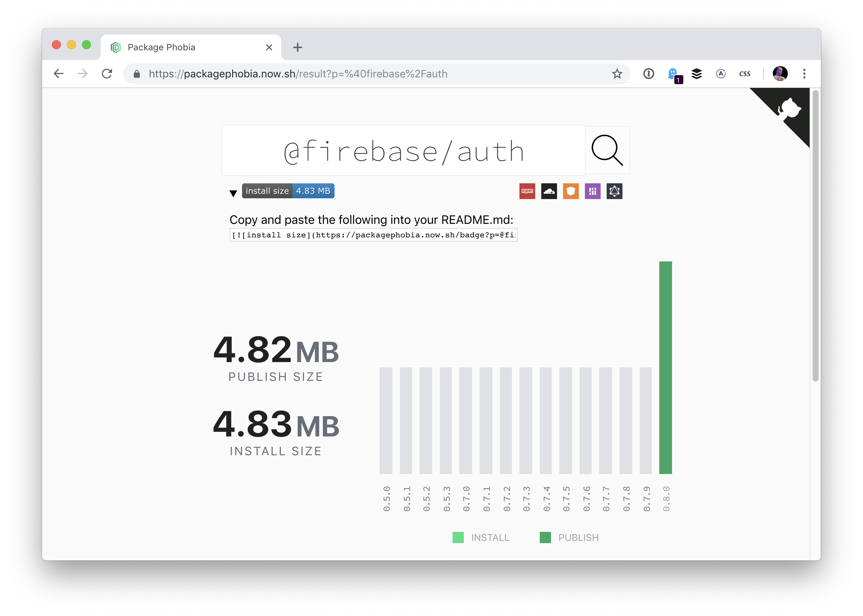The width and height of the screenshot is (863, 616).
Task: Open the Chrome three-dot menu
Action: (x=804, y=74)
